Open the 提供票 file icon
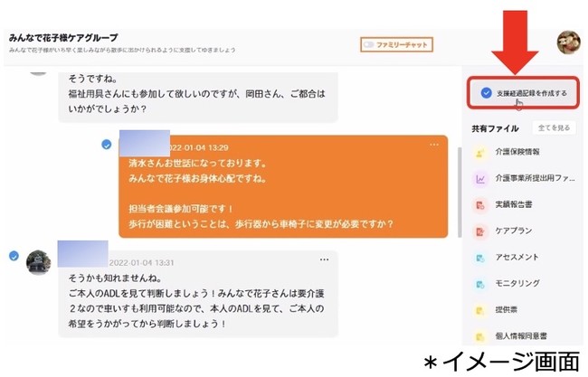 point(480,310)
